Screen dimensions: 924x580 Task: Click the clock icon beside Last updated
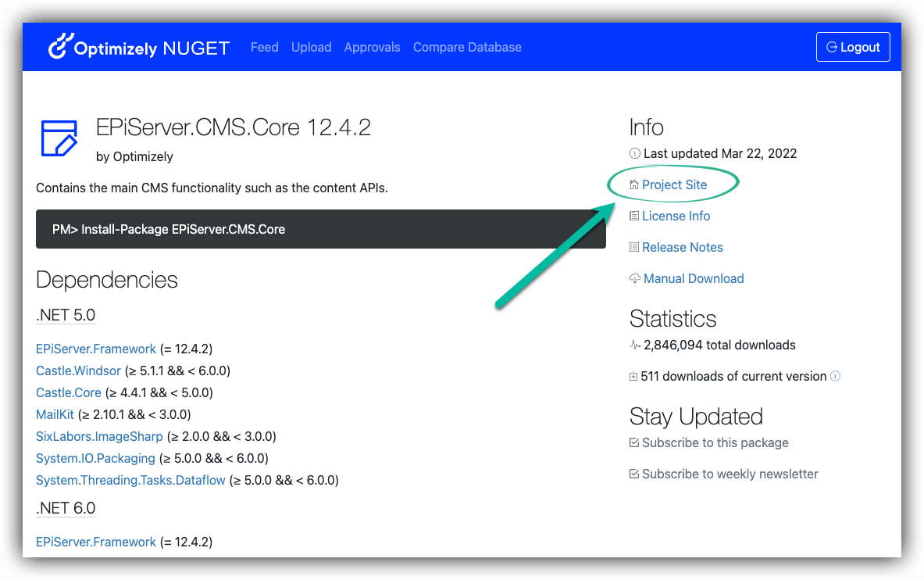pyautogui.click(x=635, y=153)
